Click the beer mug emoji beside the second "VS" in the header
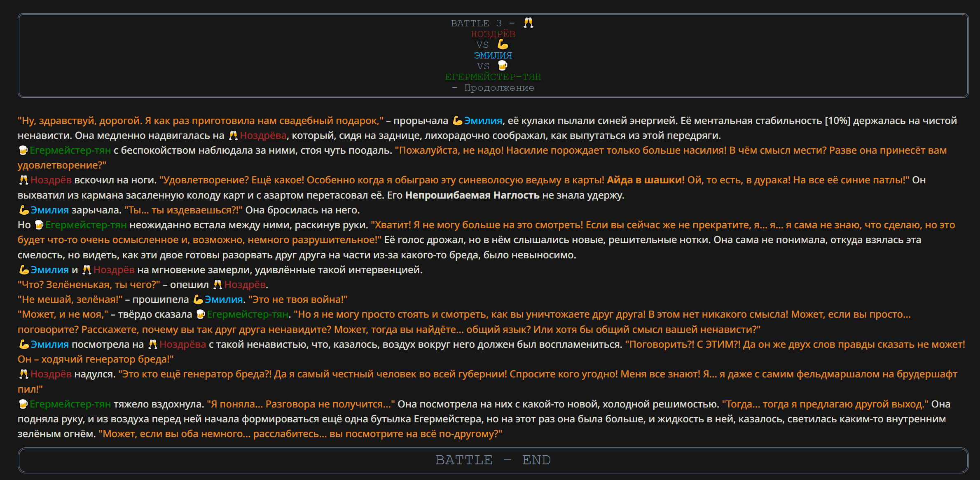 (x=503, y=66)
